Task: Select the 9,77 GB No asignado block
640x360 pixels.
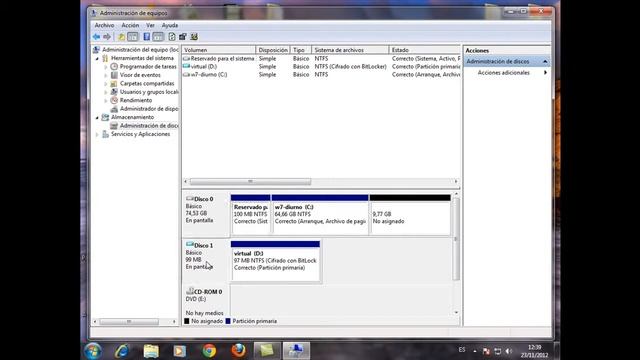Action: [410, 215]
